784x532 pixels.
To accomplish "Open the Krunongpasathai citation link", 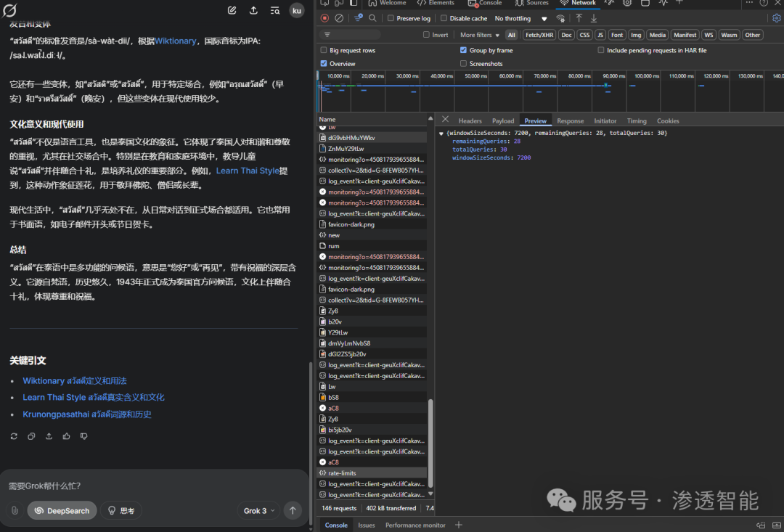I will (x=87, y=414).
